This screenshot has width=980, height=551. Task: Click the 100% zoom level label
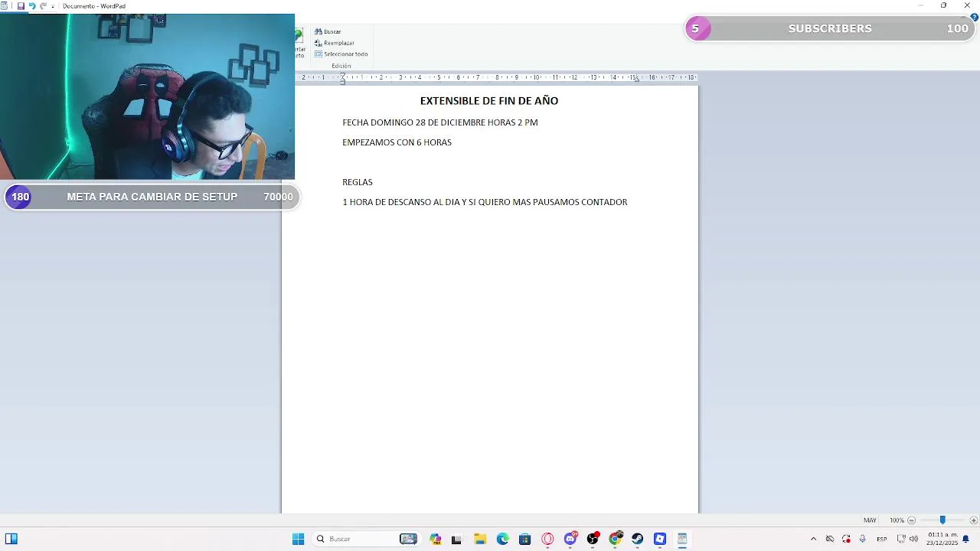click(x=897, y=520)
